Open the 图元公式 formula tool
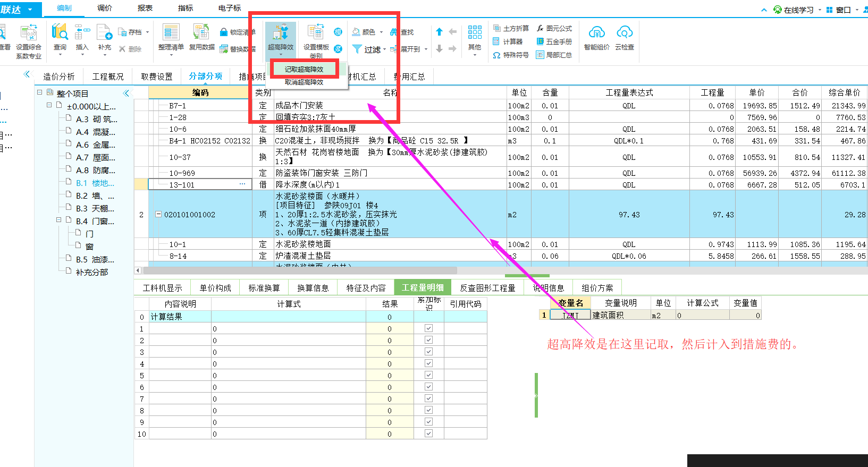This screenshot has height=467, width=868. point(554,28)
